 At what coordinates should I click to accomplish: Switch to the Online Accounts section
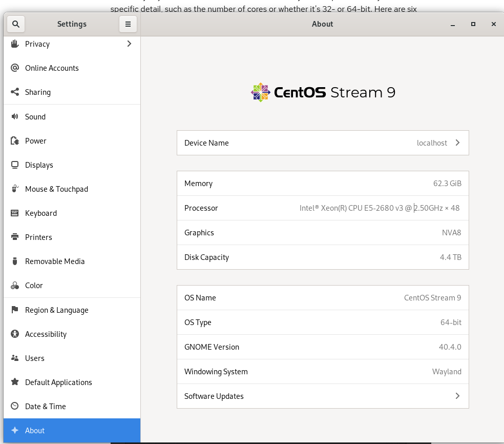point(52,68)
